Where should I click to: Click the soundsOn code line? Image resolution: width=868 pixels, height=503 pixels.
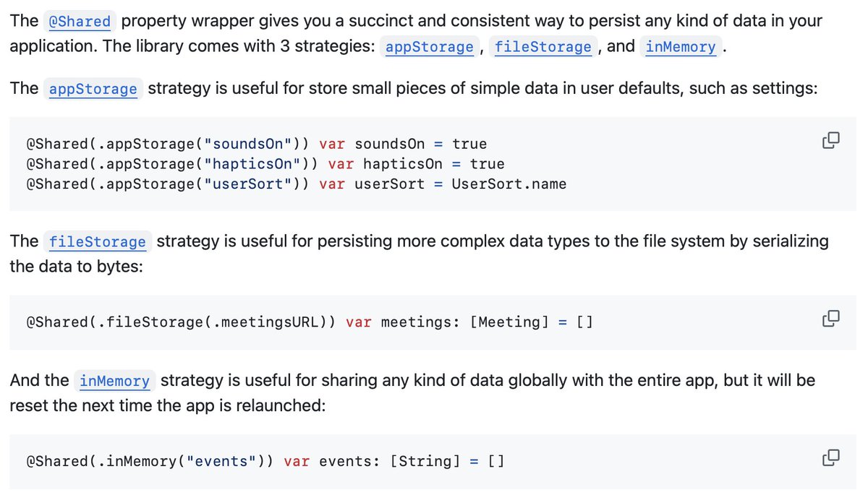click(x=257, y=144)
